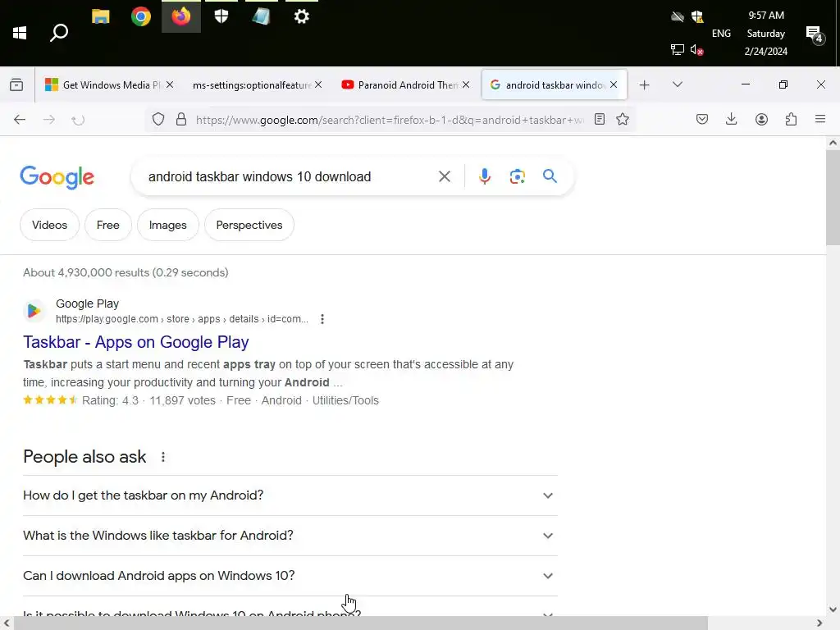The width and height of the screenshot is (840, 630).
Task: Open the Firefox downloads panel
Action: click(731, 120)
